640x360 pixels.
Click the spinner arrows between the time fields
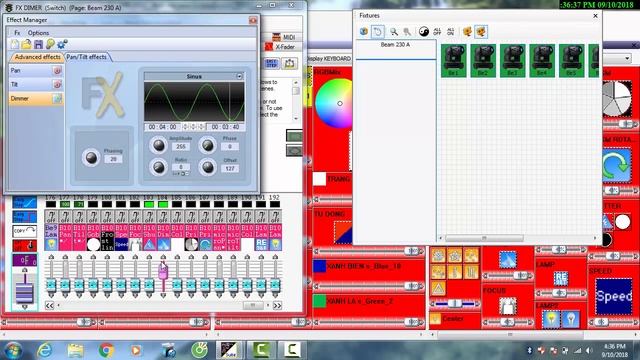tap(194, 127)
